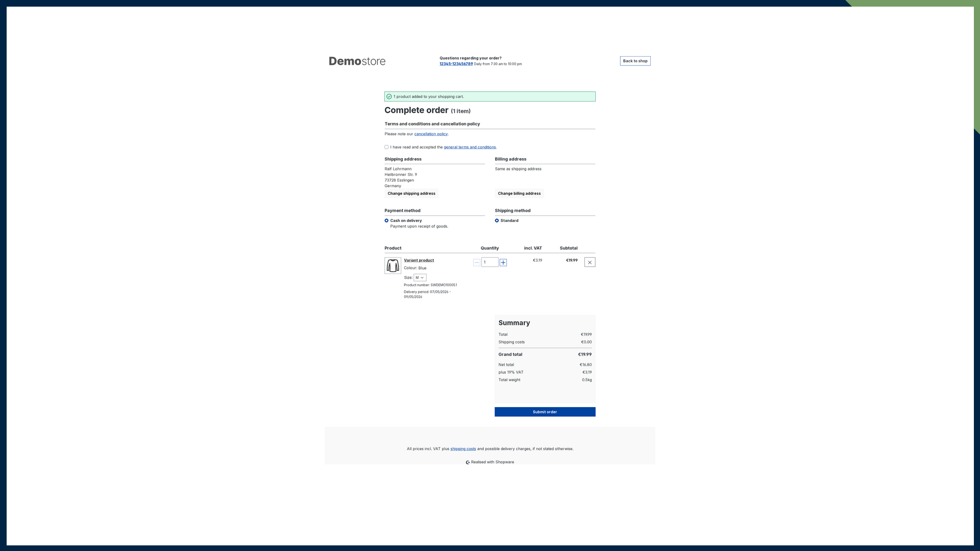Click the 73728 Esslingen address line

click(399, 180)
